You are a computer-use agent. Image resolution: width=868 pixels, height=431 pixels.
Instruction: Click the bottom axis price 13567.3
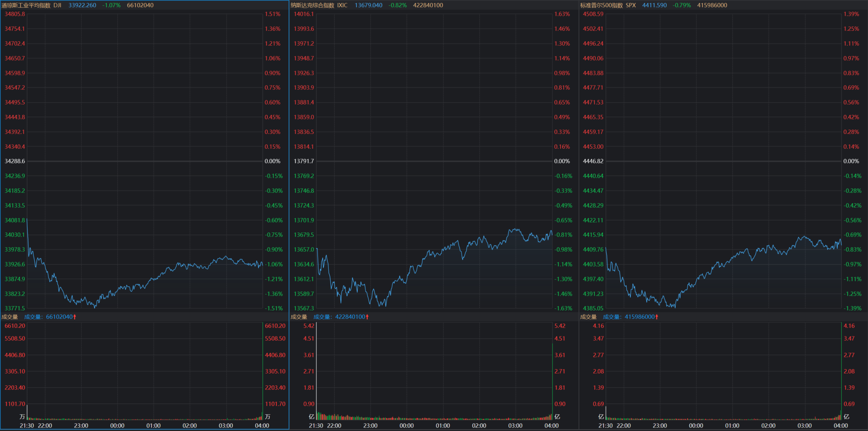tap(304, 308)
